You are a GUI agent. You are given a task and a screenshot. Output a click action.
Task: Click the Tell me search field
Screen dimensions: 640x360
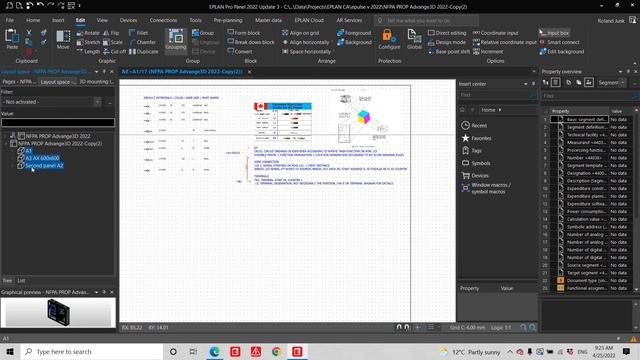(x=426, y=20)
